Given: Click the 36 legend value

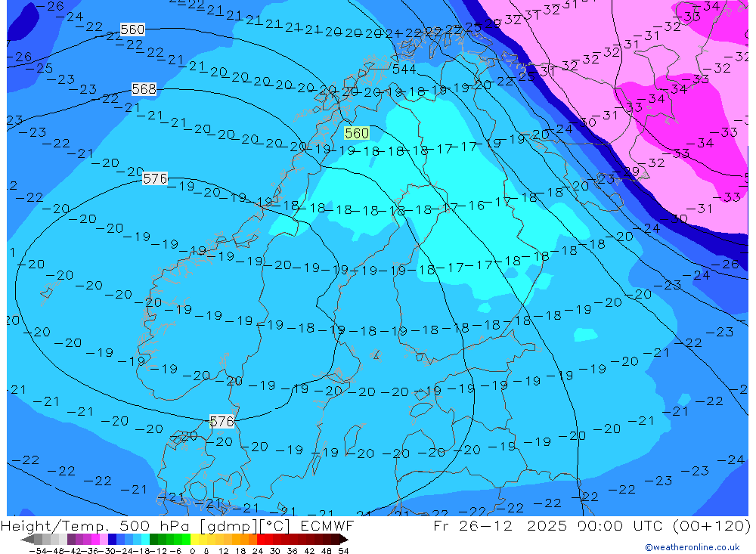Looking at the screenshot, I should click(x=292, y=551).
